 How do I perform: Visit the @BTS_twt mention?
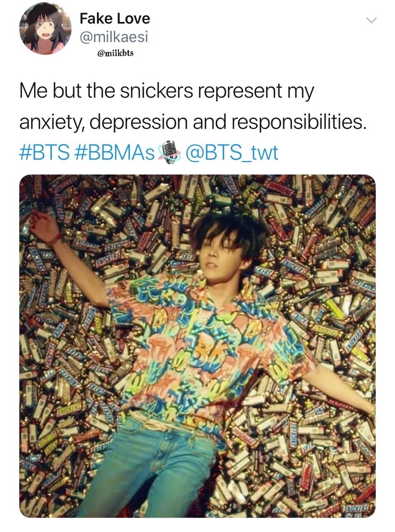pyautogui.click(x=231, y=153)
